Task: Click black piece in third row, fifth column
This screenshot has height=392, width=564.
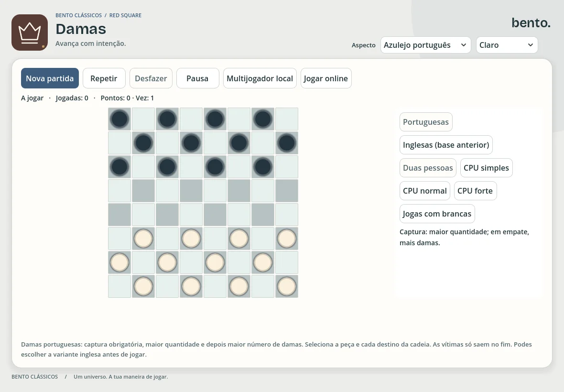Action: (x=215, y=167)
